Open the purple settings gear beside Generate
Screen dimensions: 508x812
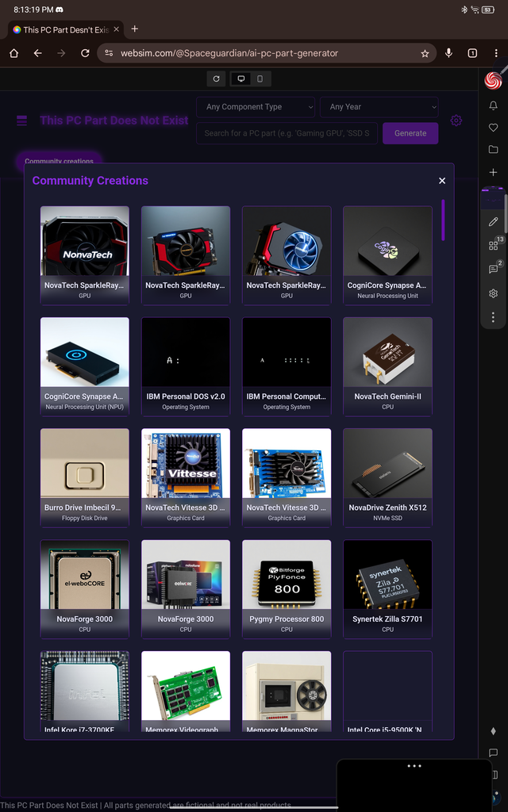click(456, 121)
